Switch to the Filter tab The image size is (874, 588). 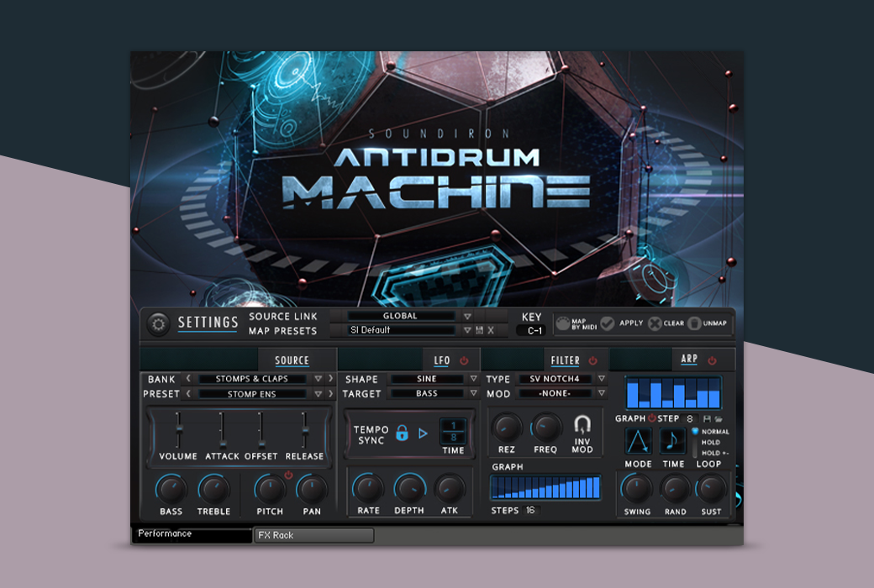click(566, 360)
